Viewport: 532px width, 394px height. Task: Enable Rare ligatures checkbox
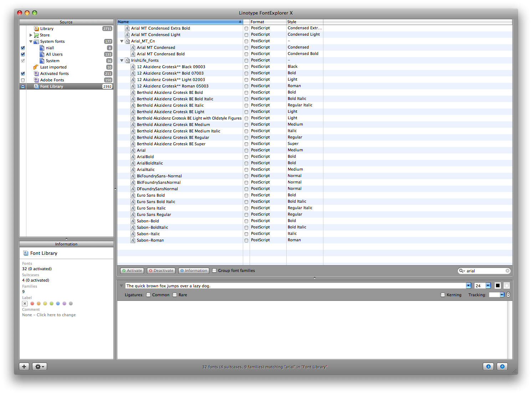click(x=175, y=295)
